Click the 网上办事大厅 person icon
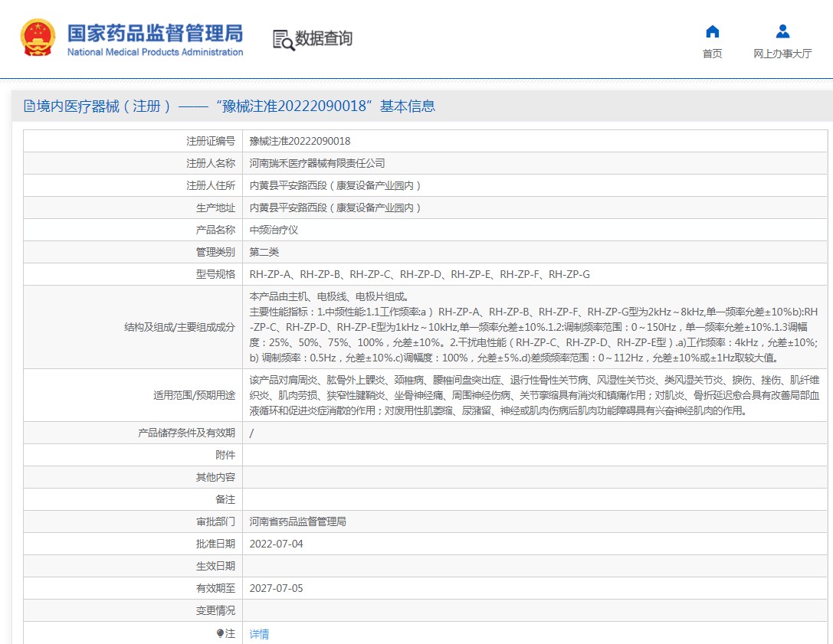833x644 pixels. (782, 32)
